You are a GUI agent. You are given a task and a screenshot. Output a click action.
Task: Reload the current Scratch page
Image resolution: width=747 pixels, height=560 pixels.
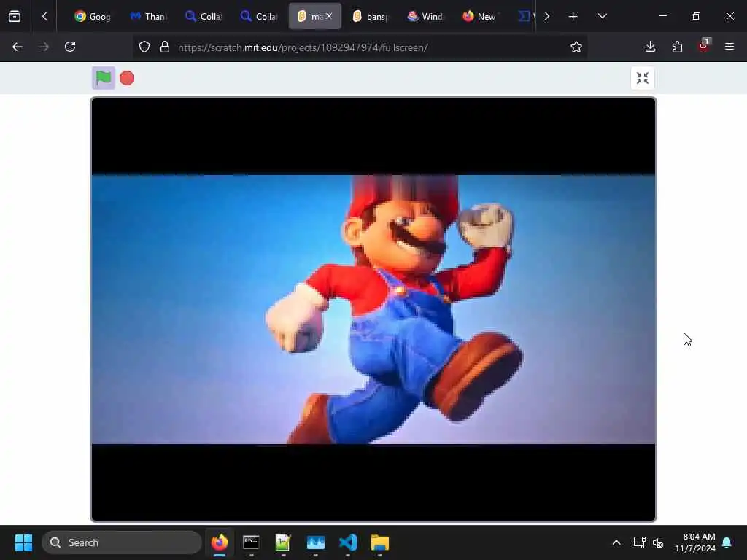tap(70, 47)
